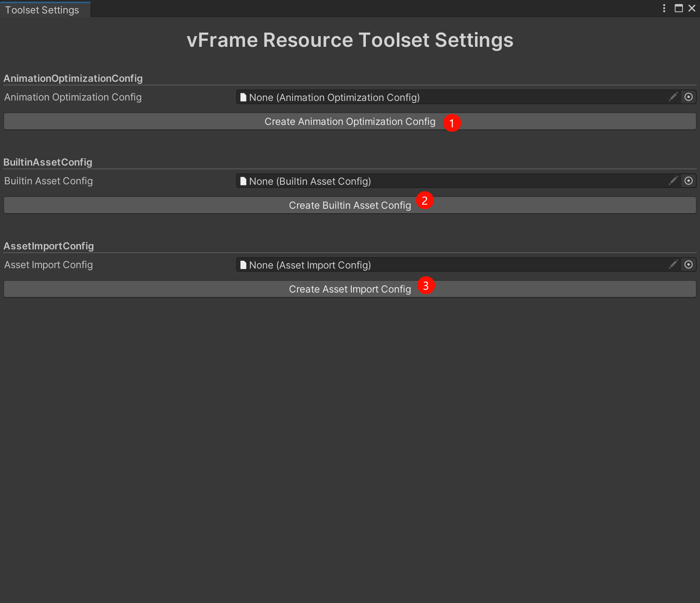
Task: Open the object picker for Asset Import Config
Action: coord(688,265)
